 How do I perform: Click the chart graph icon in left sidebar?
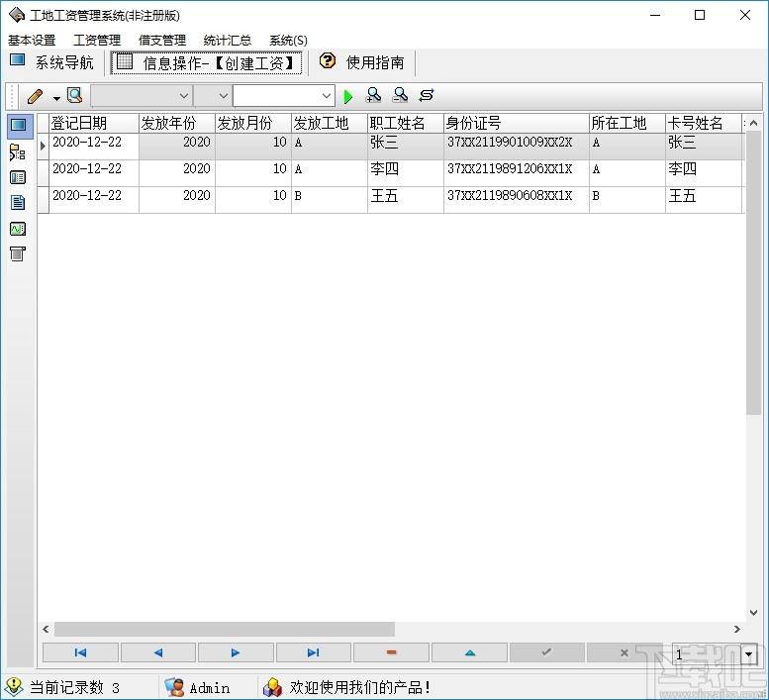tap(18, 229)
